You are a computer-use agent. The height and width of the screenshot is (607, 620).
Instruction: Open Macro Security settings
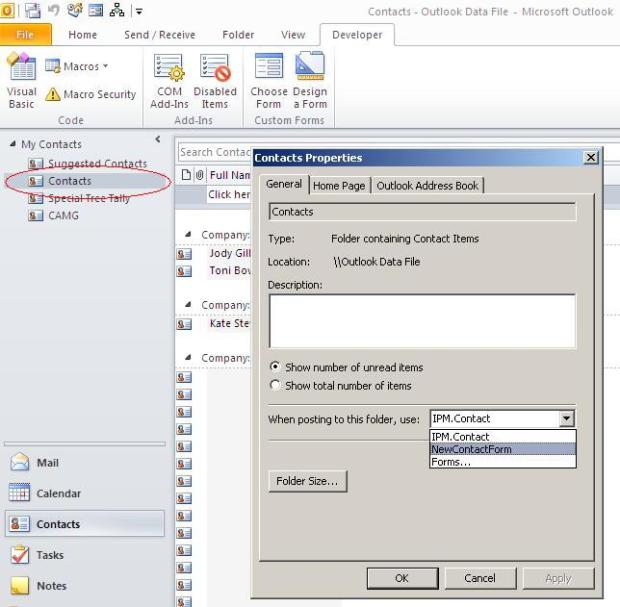(x=91, y=95)
